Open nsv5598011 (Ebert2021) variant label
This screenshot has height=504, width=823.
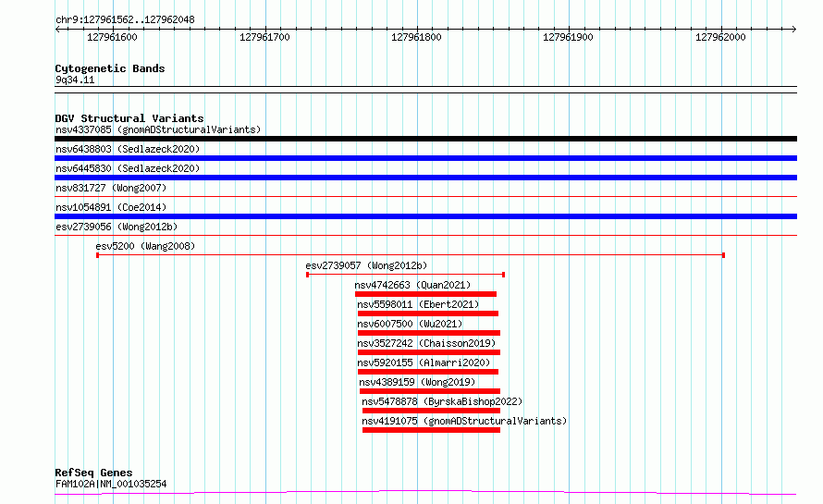pyautogui.click(x=418, y=304)
